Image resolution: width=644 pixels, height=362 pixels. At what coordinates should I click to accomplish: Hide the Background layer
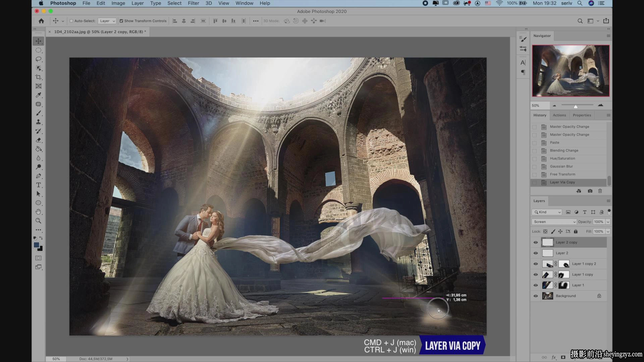point(536,296)
